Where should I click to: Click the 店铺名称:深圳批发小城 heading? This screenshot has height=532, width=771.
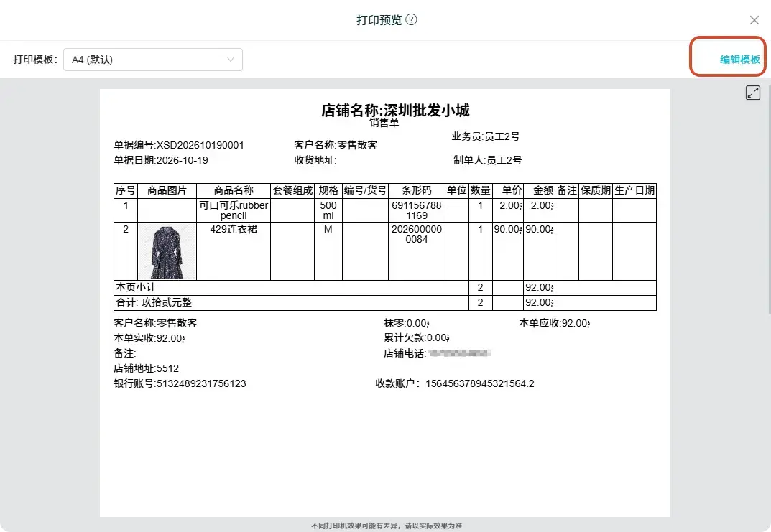pos(395,110)
